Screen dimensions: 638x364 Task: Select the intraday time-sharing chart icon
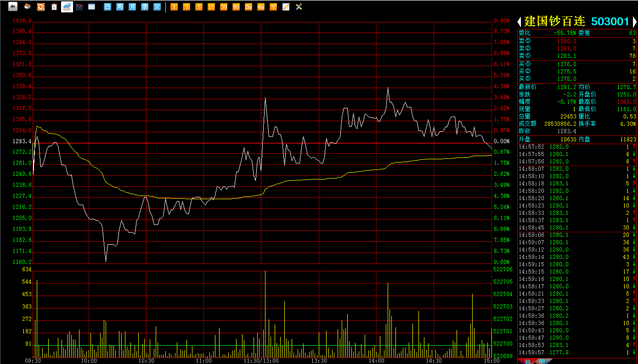click(67, 7)
